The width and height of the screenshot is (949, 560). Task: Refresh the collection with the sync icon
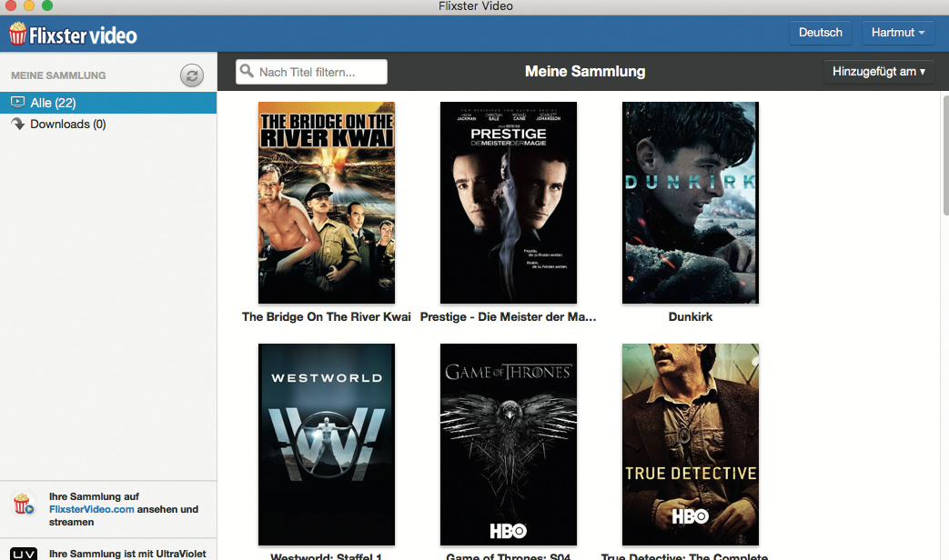pyautogui.click(x=192, y=75)
